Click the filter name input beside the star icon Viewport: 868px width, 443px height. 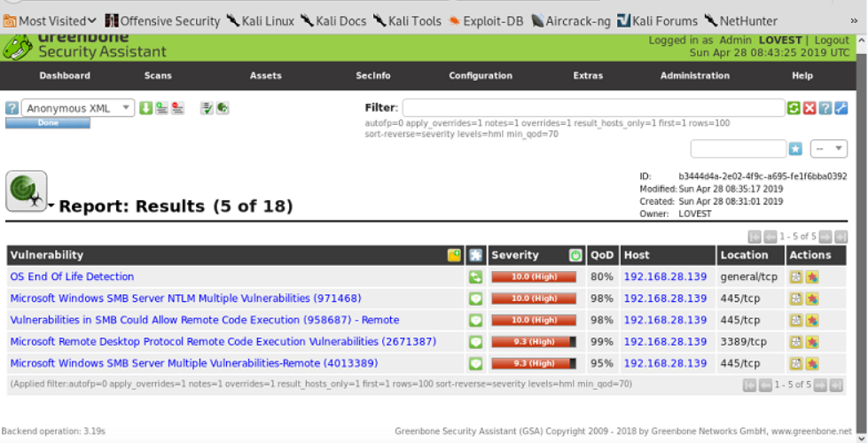click(739, 149)
